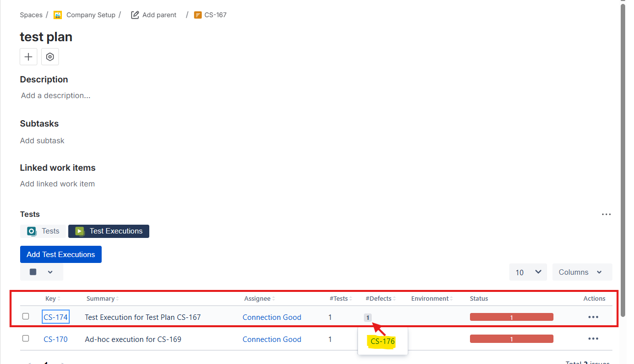Switch to the Tests tab

coord(43,231)
